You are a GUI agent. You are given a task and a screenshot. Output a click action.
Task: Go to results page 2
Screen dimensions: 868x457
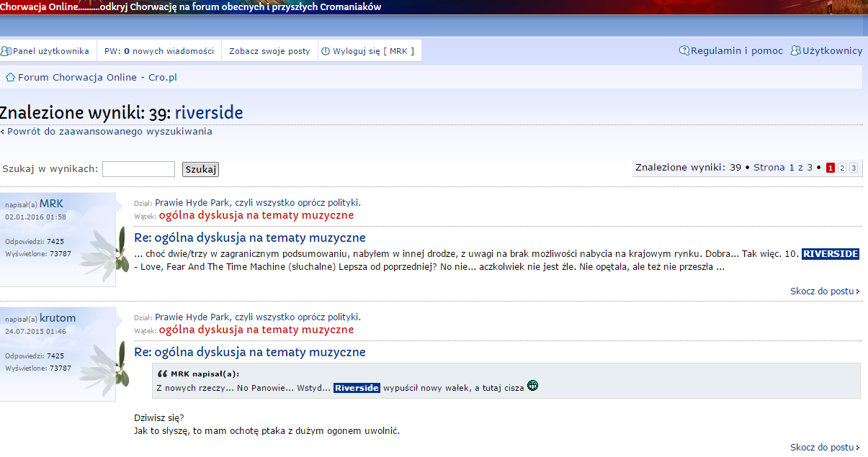[x=841, y=168]
